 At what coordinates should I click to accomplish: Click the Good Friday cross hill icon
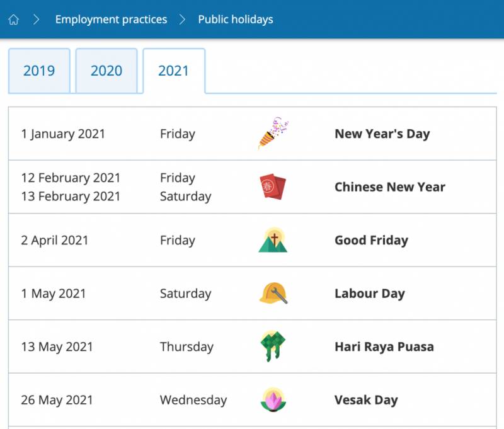coord(273,240)
